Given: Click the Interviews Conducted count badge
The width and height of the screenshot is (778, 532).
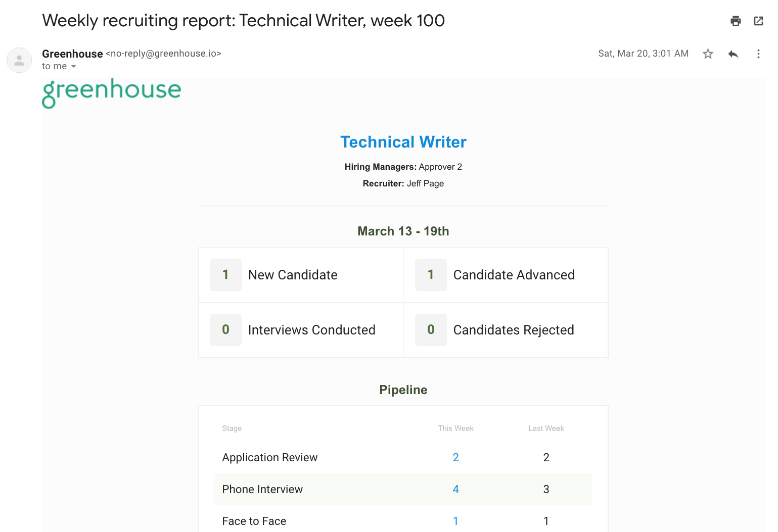Looking at the screenshot, I should point(225,330).
